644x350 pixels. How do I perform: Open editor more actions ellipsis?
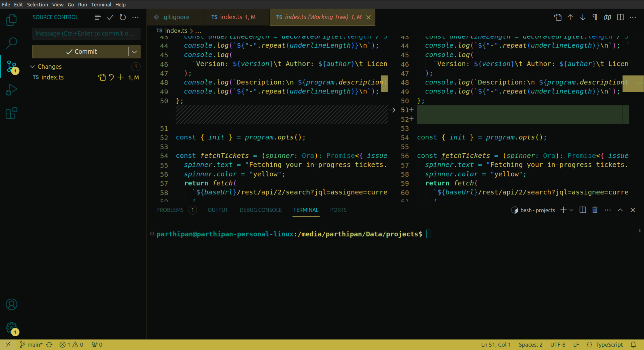633,17
